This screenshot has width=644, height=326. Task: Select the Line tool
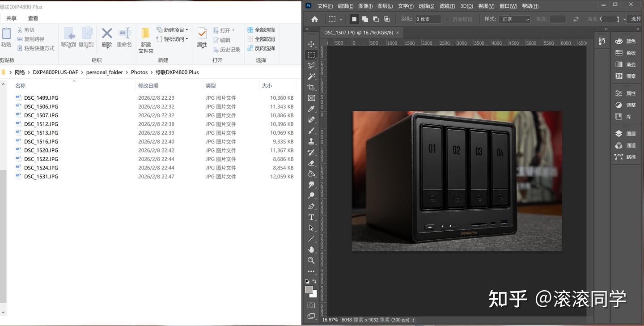[311, 239]
